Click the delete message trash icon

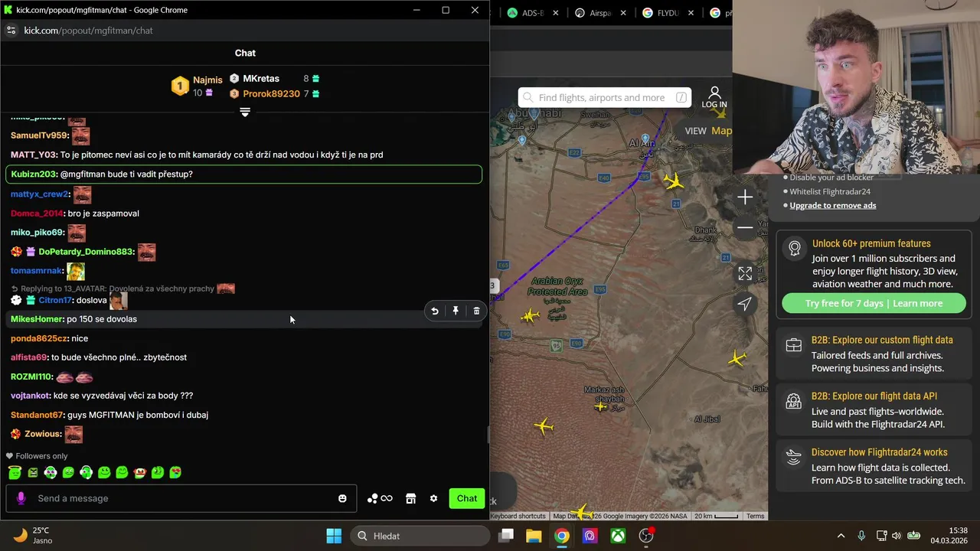[x=476, y=311]
